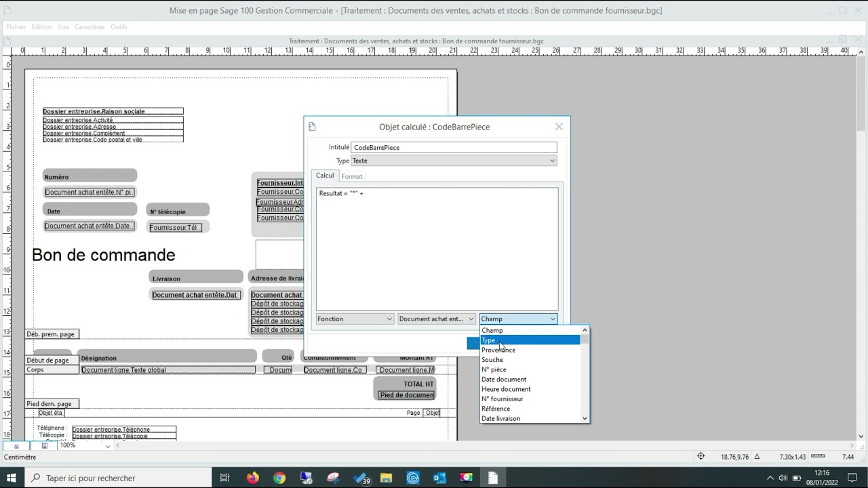Select the Document achat entête.Date field

(90, 226)
